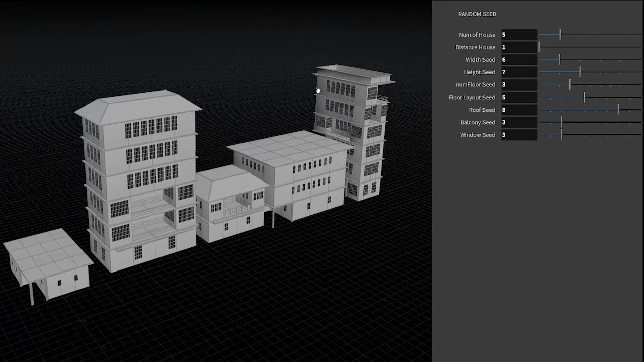Click the Width Seed value field
644x362 pixels.
point(518,59)
